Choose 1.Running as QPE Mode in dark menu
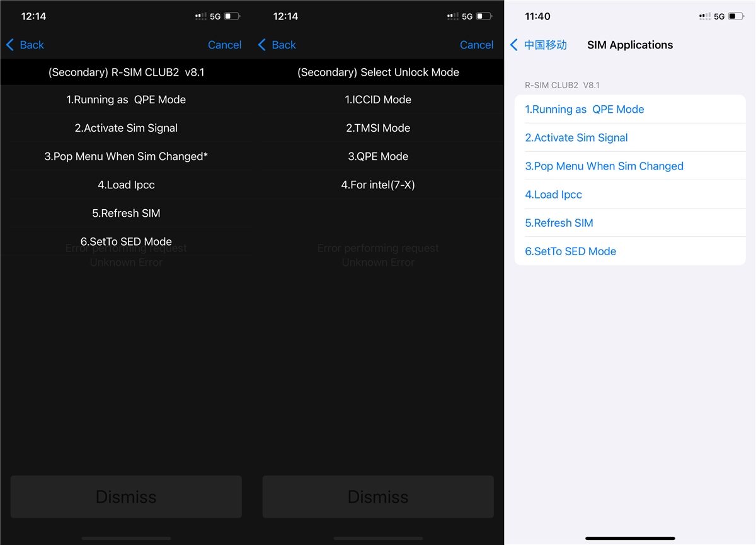The width and height of the screenshot is (756, 545). pyautogui.click(x=126, y=100)
